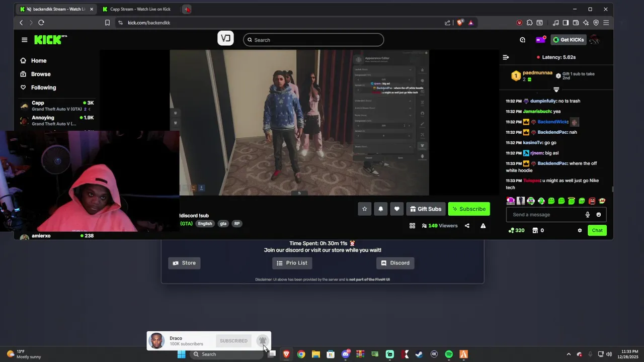
Task: Click Prio List button in FiveM window
Action: pos(292,263)
